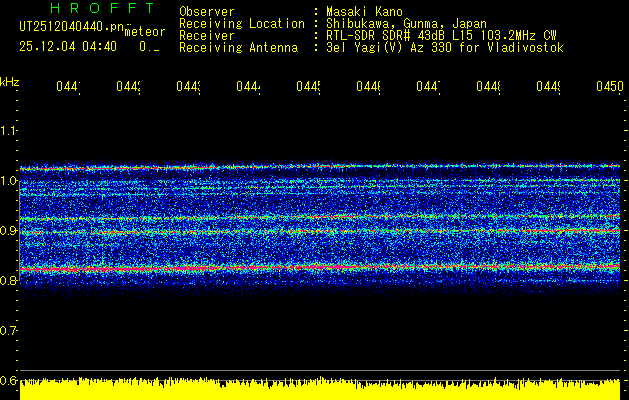Click the green 'meteor' label
This screenshot has width=629, height=400.
145,32
